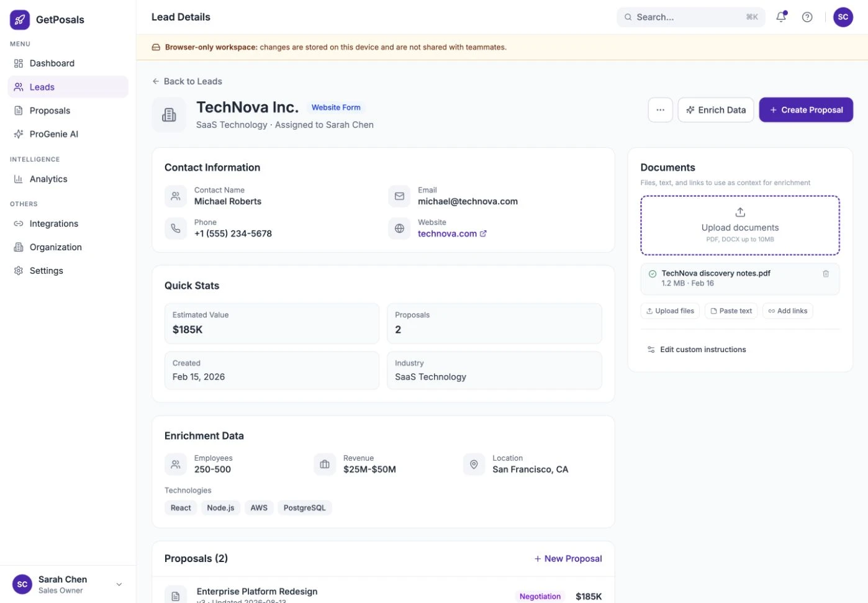Select Leads in the sidebar
868x603 pixels.
[68, 87]
